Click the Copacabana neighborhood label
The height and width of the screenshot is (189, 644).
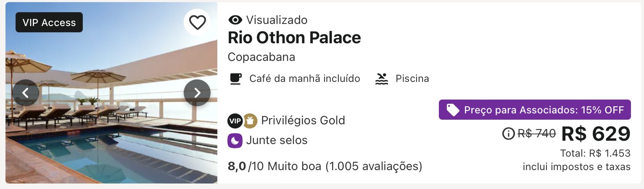(x=261, y=57)
